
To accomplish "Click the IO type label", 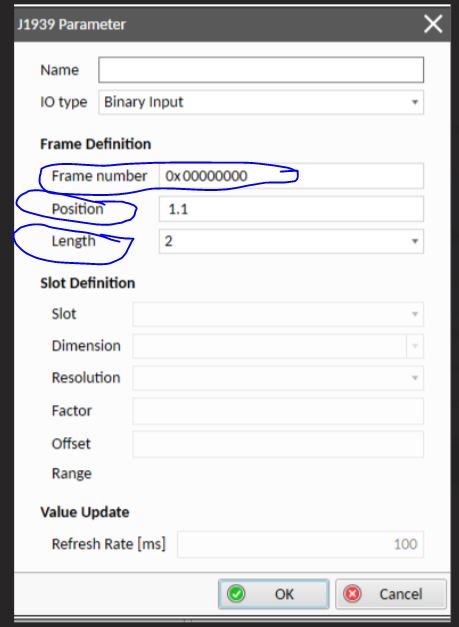I will tap(64, 102).
